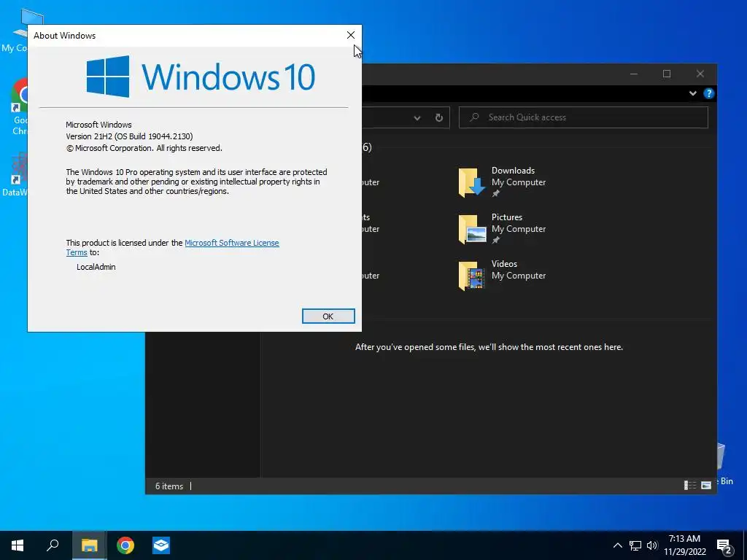Open taskbar search magnifier
Image resolution: width=747 pixels, height=560 pixels.
click(x=53, y=545)
